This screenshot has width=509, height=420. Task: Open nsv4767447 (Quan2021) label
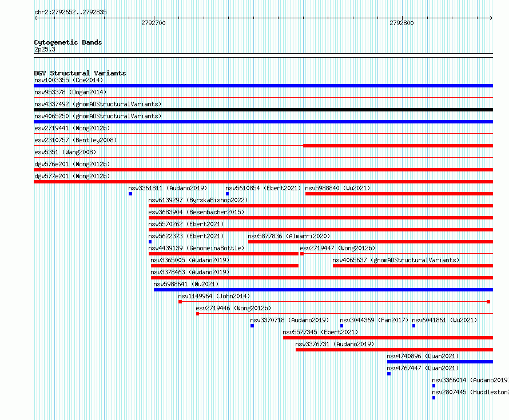[x=423, y=368]
